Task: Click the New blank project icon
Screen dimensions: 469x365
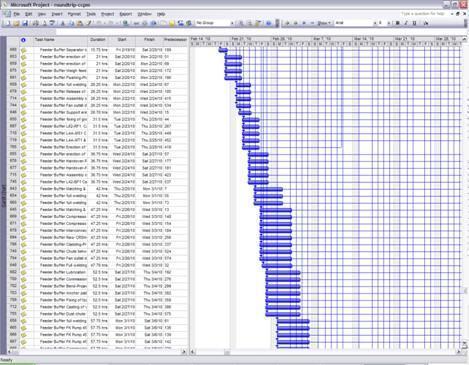Action: pyautogui.click(x=8, y=23)
